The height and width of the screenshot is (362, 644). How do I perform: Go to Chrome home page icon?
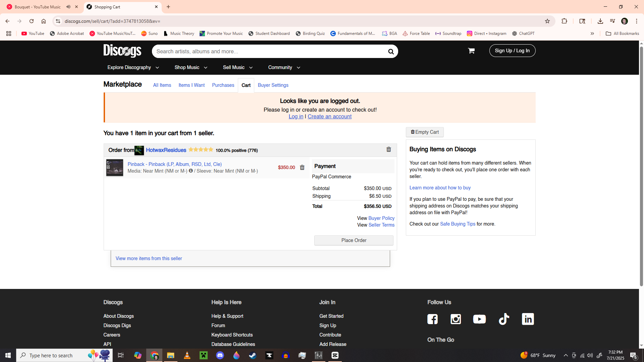pos(44,21)
